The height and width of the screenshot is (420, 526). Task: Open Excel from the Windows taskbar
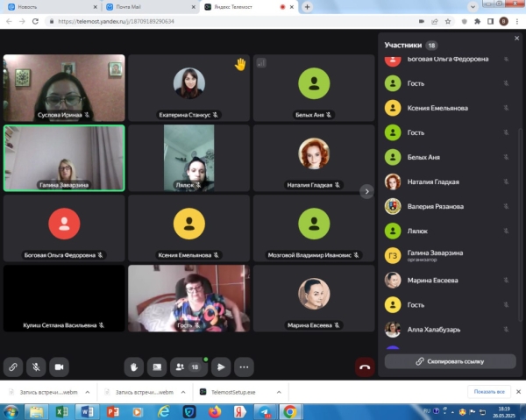click(x=62, y=410)
